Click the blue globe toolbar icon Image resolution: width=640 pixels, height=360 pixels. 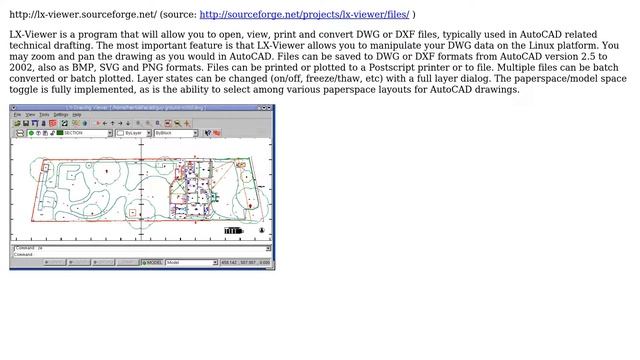click(85, 123)
